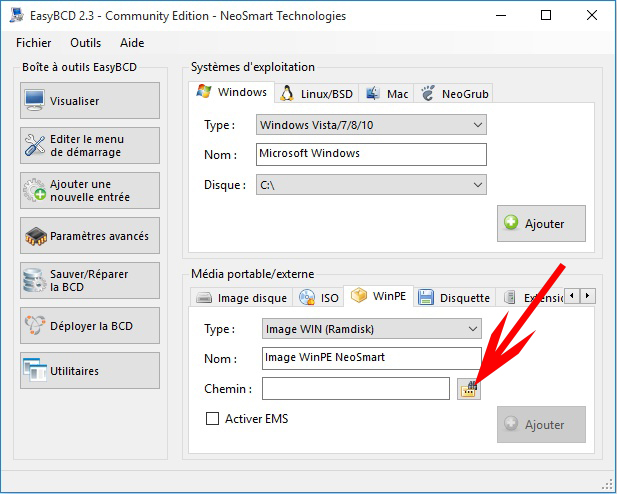Click Déployer la BCD
This screenshot has width=617, height=494.
90,326
